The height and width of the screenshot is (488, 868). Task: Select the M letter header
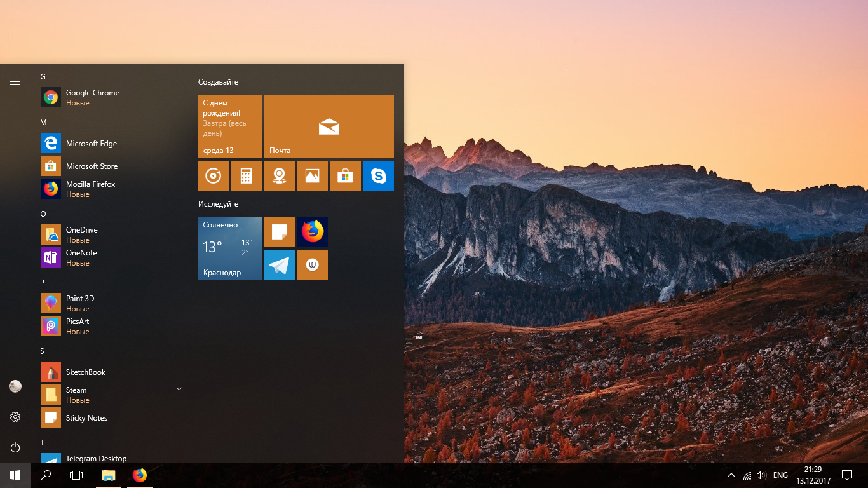[43, 123]
